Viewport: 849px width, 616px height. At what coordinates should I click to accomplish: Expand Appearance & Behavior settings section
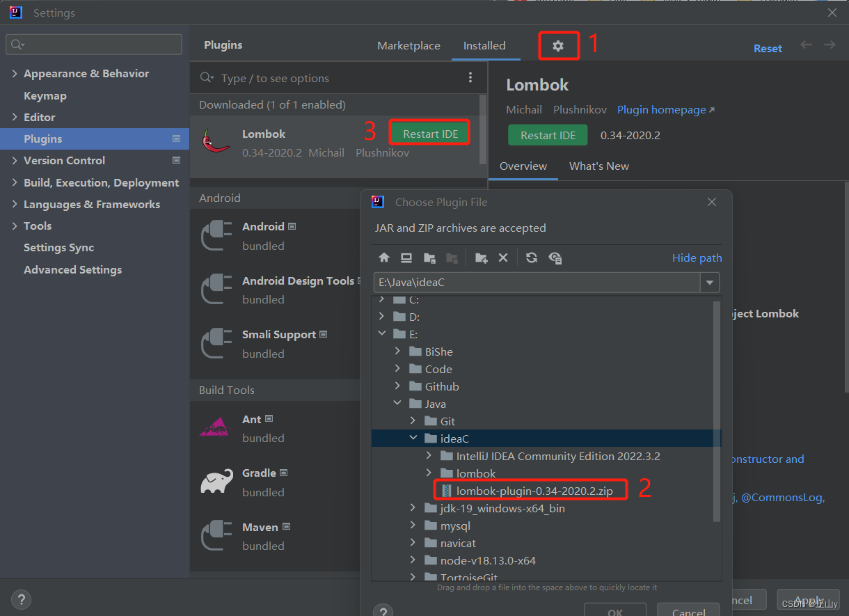click(15, 73)
